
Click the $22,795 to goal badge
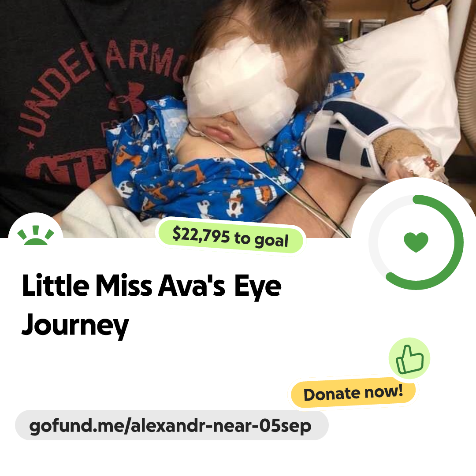tap(231, 237)
